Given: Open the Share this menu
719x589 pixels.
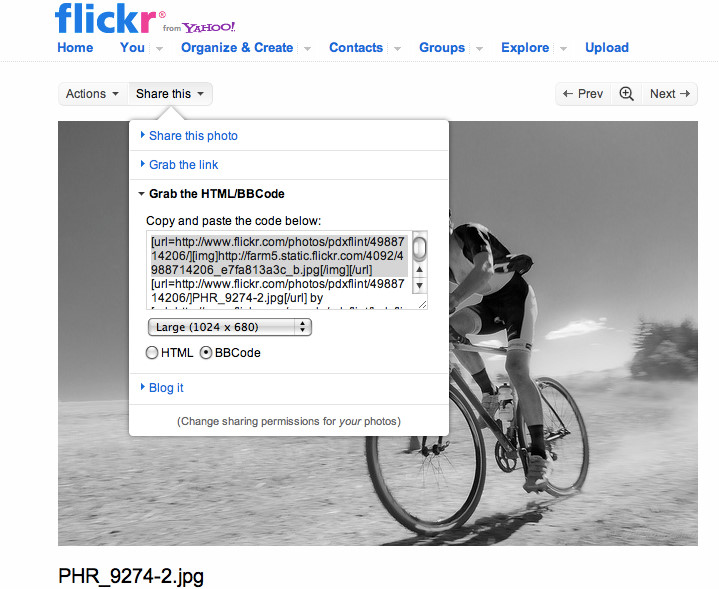Looking at the screenshot, I should [x=170, y=94].
